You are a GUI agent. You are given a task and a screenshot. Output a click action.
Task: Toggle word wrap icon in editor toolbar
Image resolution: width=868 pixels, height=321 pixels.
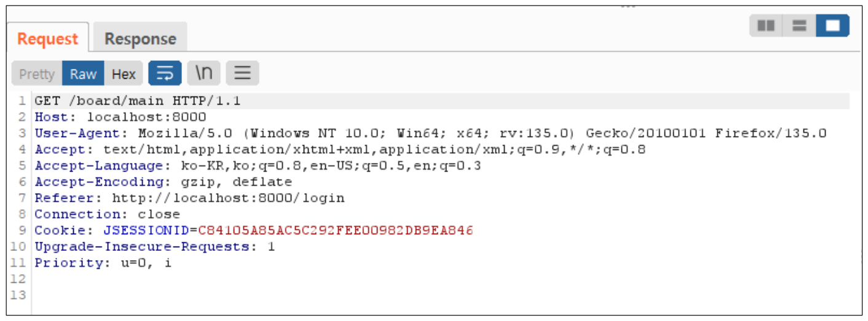click(165, 74)
